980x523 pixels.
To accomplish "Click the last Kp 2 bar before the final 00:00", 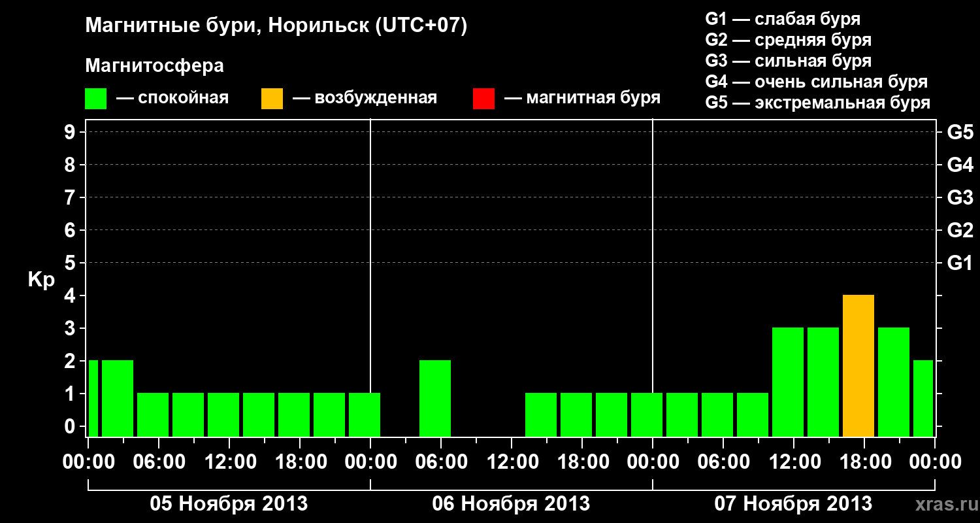I will [x=923, y=398].
